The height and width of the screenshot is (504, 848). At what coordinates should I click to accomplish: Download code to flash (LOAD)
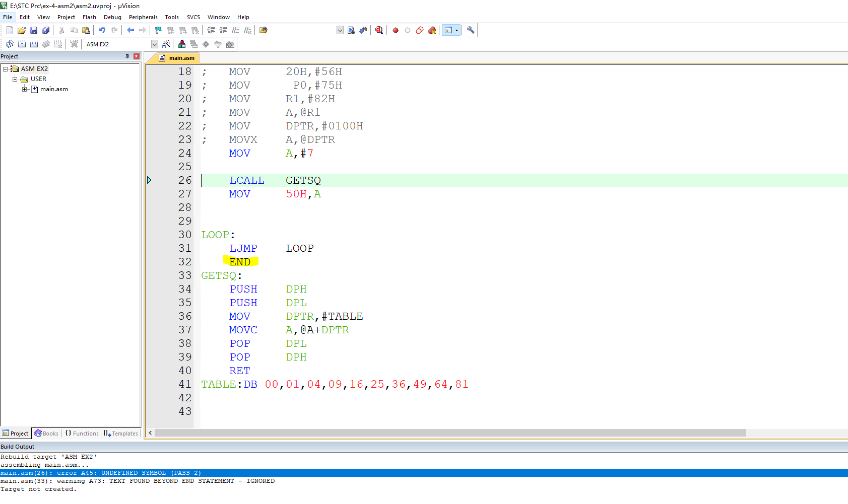pos(74,44)
